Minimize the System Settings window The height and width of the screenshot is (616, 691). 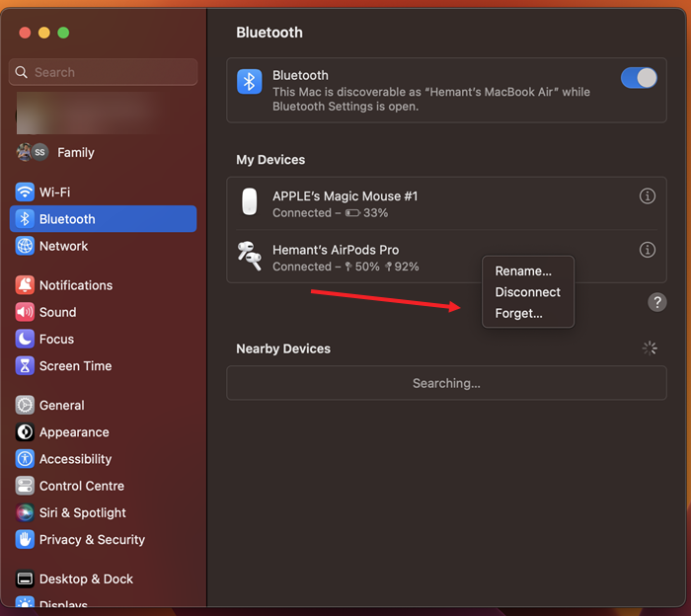[44, 33]
